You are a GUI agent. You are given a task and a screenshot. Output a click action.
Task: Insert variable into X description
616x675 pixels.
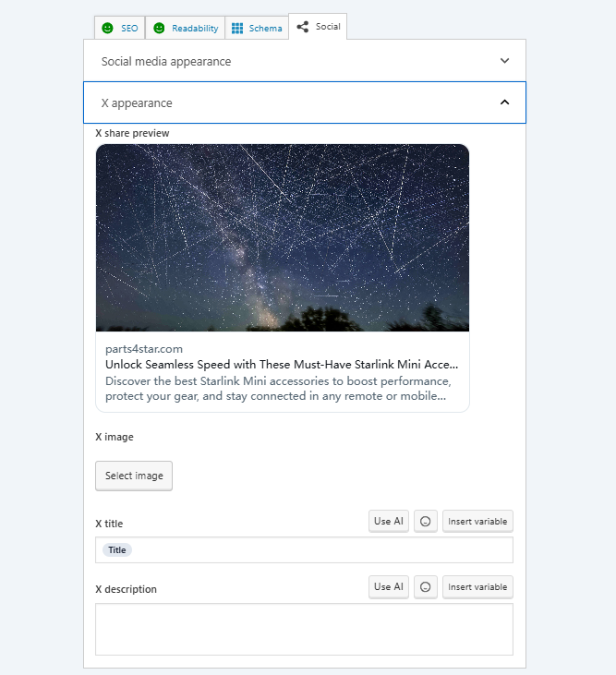(477, 587)
